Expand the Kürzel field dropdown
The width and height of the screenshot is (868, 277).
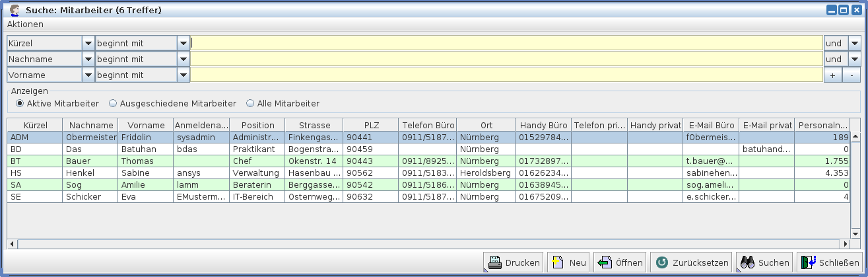coord(88,44)
